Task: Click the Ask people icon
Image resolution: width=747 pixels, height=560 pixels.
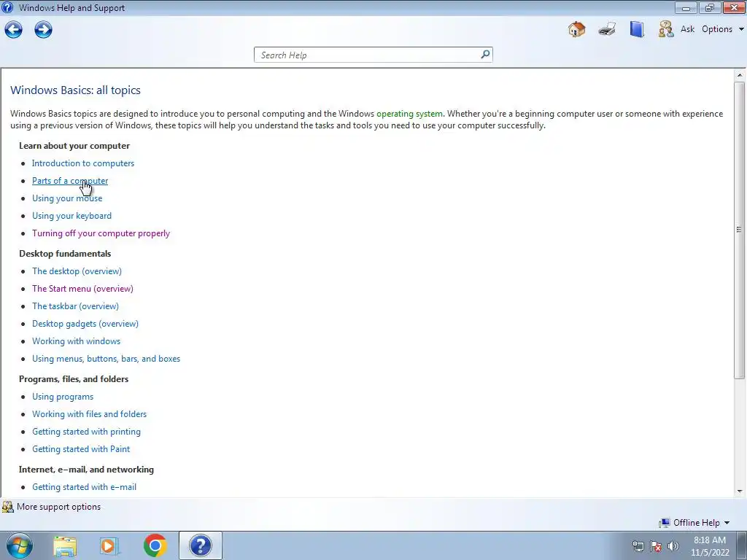Action: point(666,29)
